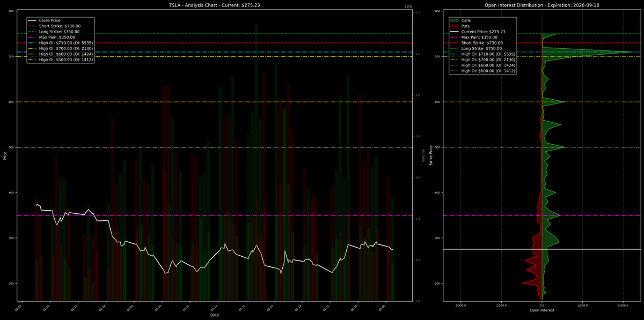Viewport: 644px width, 320px height.
Task: Click the 02-17 date tick label
Action: (75, 307)
